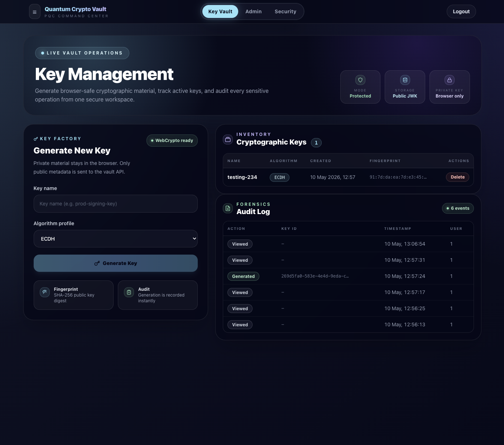Click key icon inside Generate Key button
This screenshot has height=445, width=504.
97,263
